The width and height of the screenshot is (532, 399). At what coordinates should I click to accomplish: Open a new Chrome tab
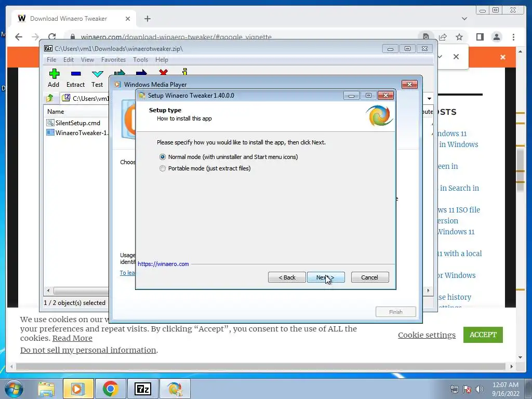coord(147,19)
